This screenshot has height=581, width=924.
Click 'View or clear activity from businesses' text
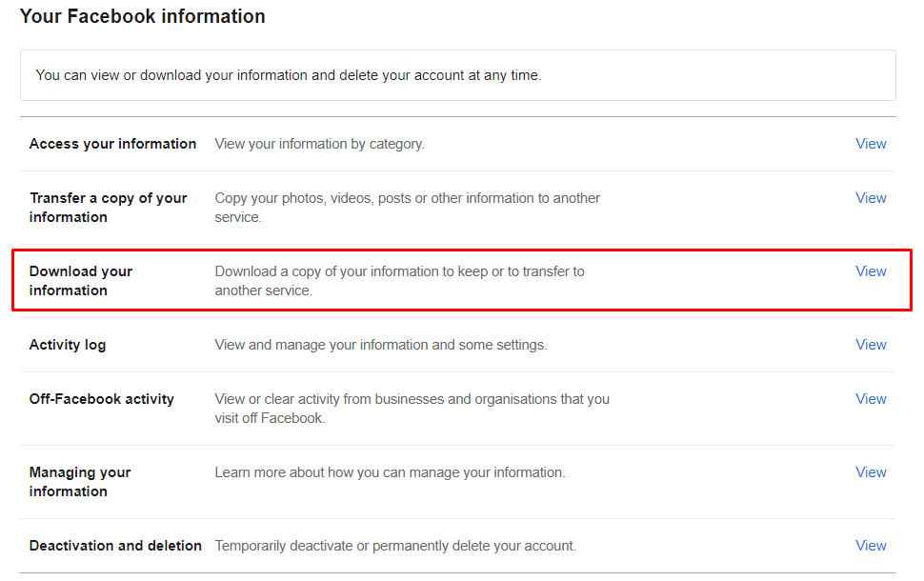tap(412, 409)
